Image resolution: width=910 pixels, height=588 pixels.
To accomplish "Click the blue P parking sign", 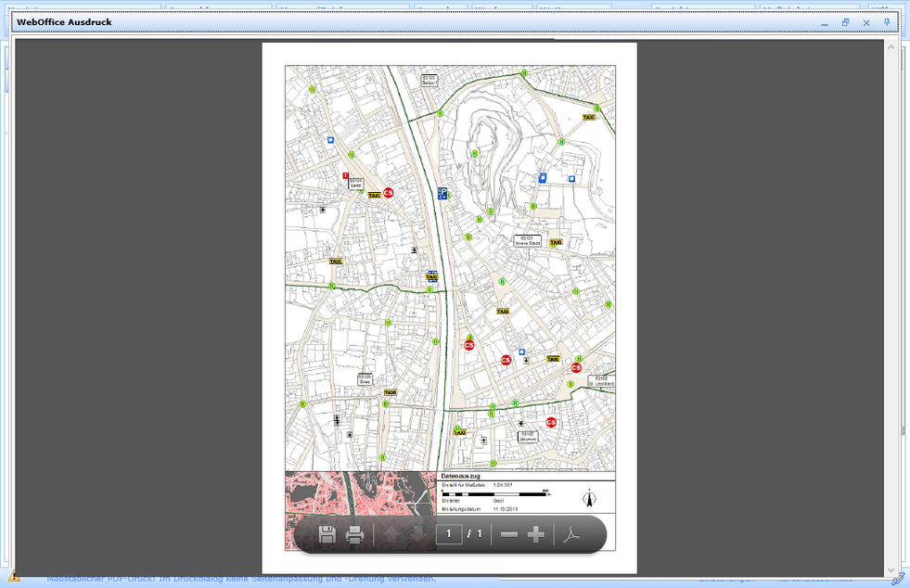I will (x=442, y=195).
